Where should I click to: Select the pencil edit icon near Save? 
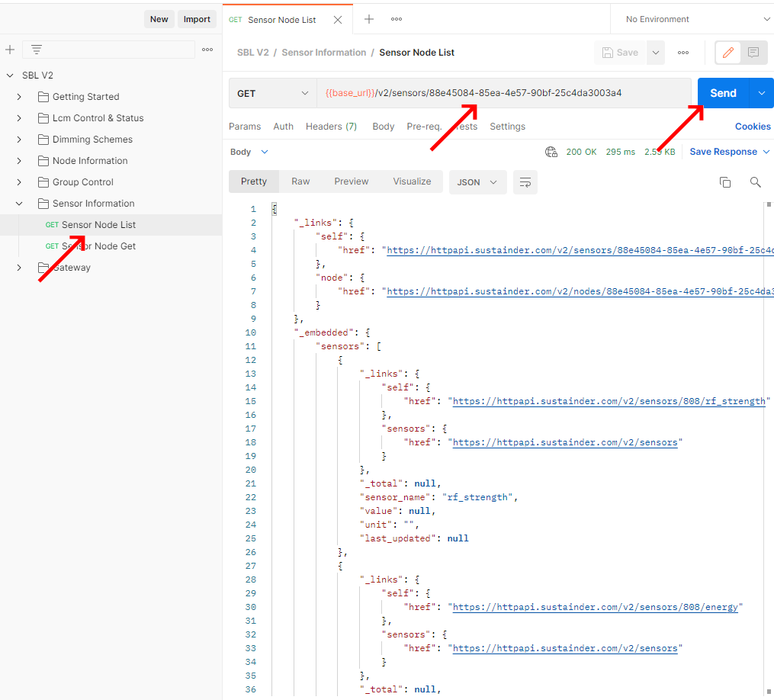click(x=727, y=52)
